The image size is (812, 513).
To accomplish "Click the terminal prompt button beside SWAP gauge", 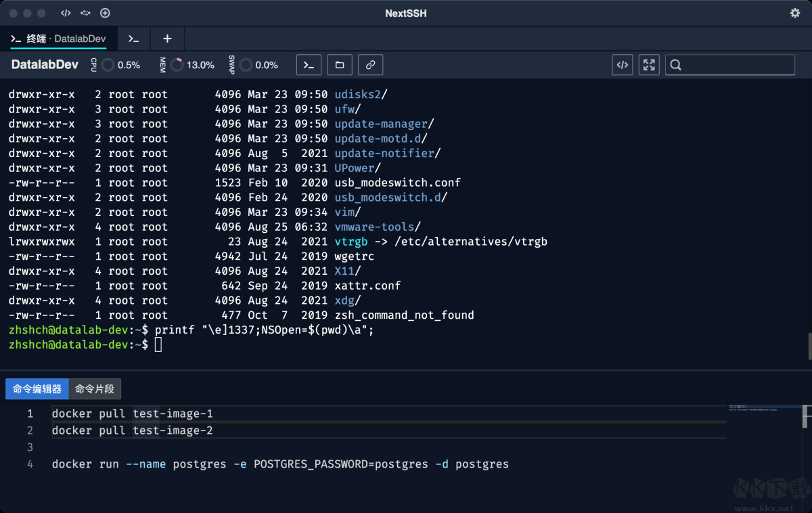I will pos(309,65).
